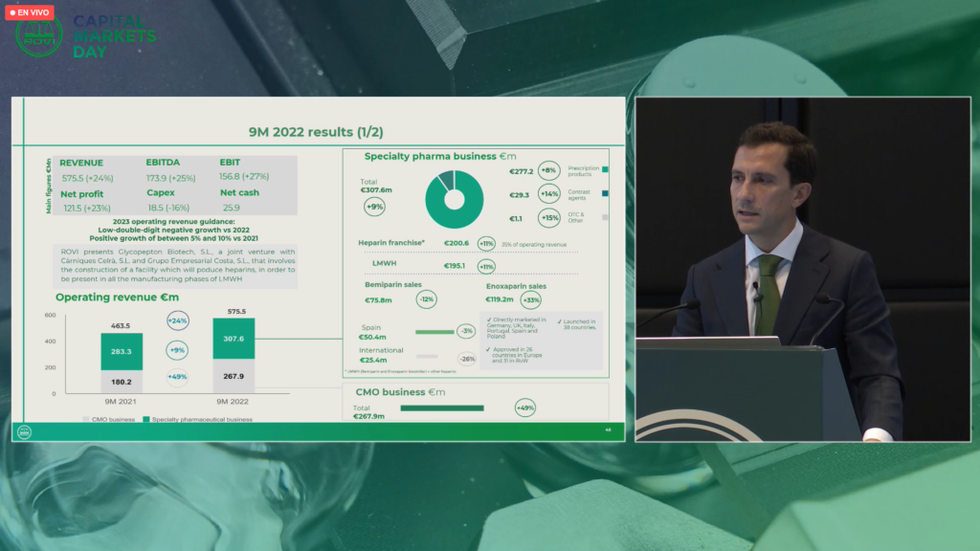Click the REVENUE heading in the main figures box

tap(82, 163)
